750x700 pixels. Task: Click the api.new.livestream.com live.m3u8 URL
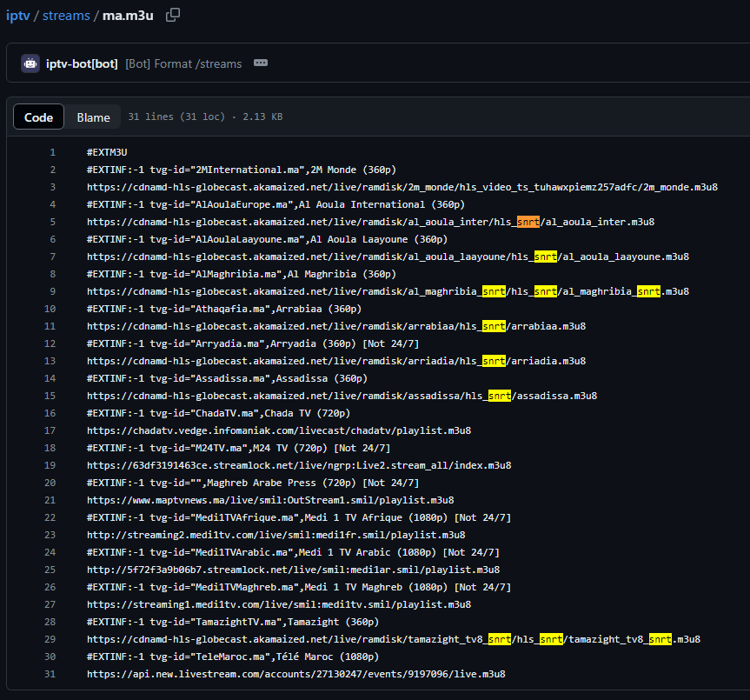(296, 674)
